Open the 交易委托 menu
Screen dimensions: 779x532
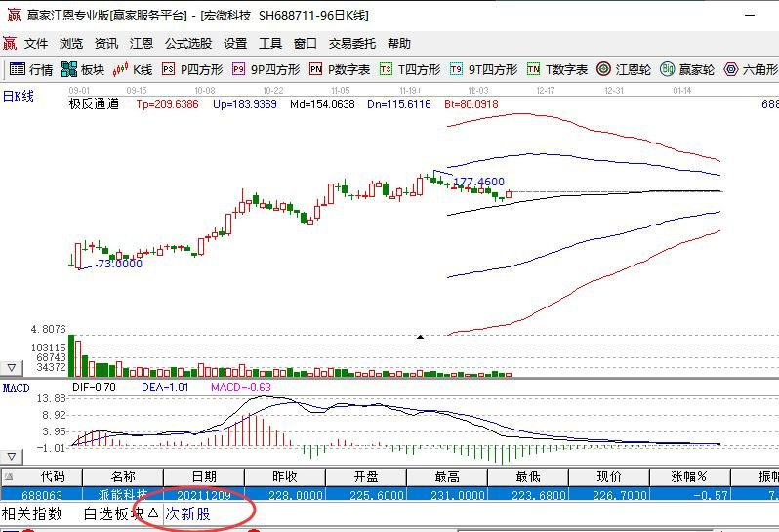point(352,44)
